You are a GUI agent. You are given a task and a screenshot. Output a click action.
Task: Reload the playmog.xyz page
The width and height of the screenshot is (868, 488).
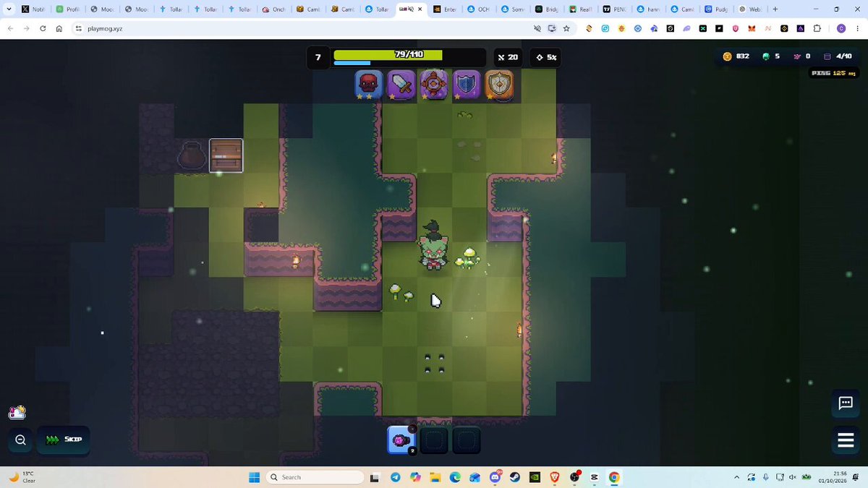(43, 28)
